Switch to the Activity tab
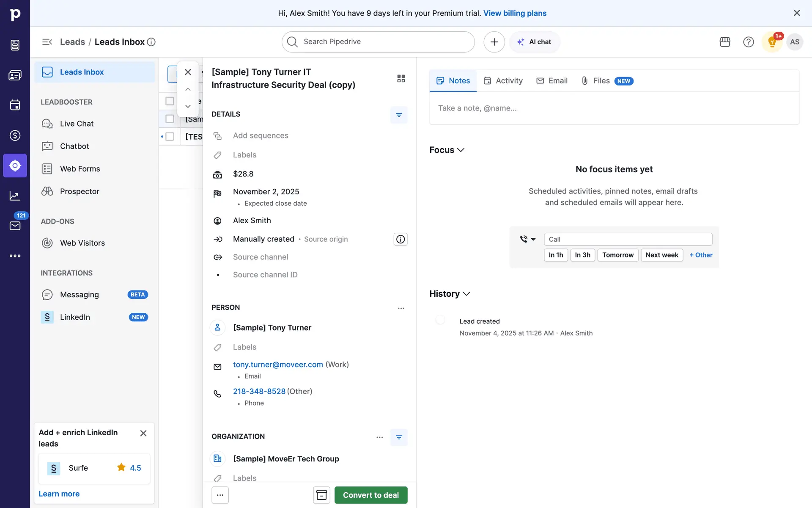 503,81
